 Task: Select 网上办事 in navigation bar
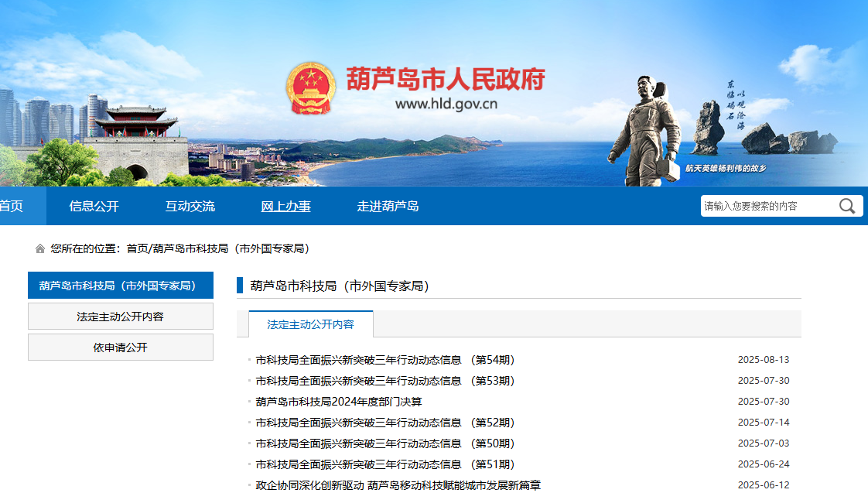285,206
